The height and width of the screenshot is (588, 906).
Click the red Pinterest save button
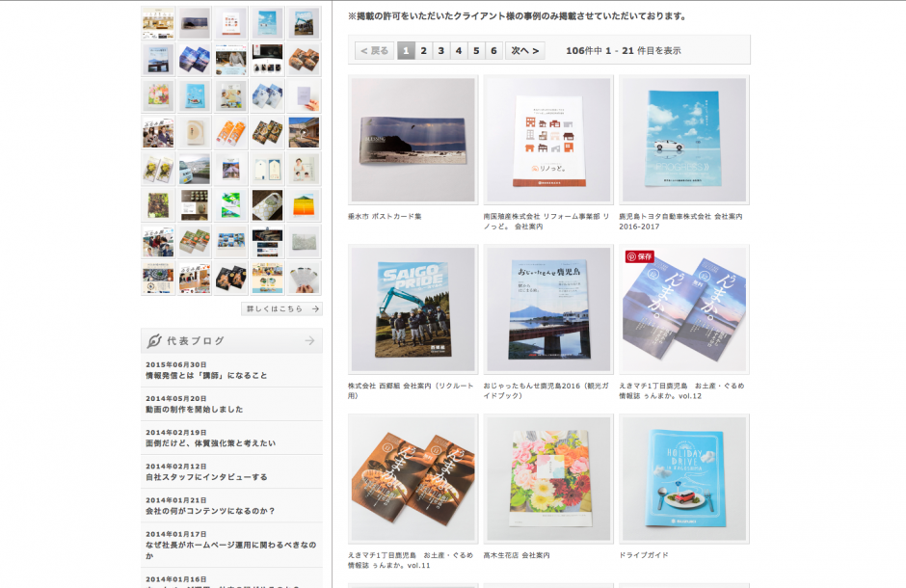[640, 256]
